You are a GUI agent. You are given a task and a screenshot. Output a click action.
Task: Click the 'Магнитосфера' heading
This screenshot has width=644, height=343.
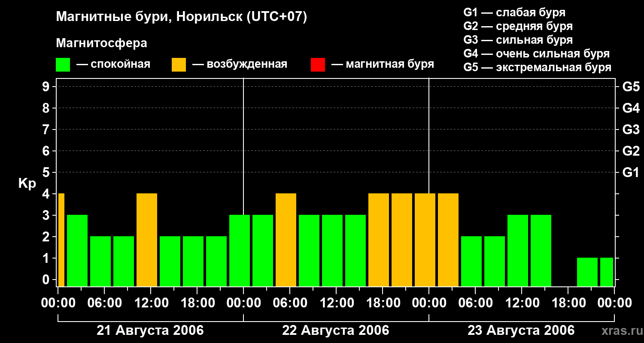[x=101, y=43]
